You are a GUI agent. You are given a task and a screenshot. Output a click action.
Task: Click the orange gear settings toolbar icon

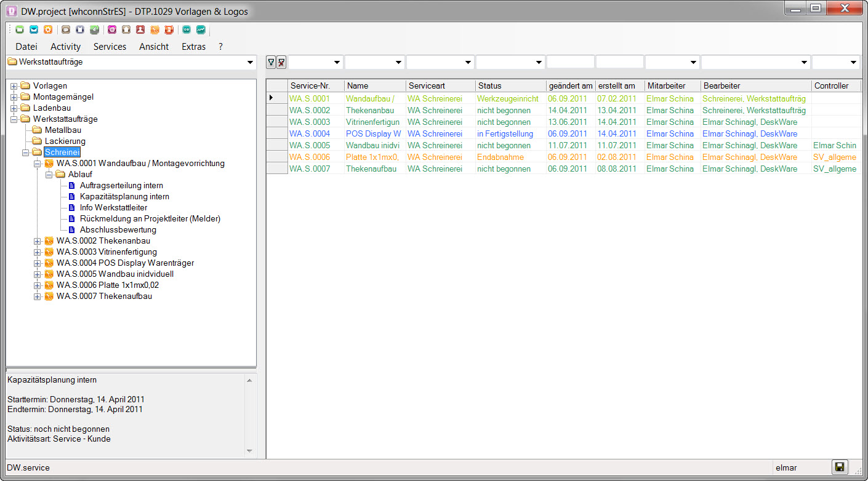48,30
